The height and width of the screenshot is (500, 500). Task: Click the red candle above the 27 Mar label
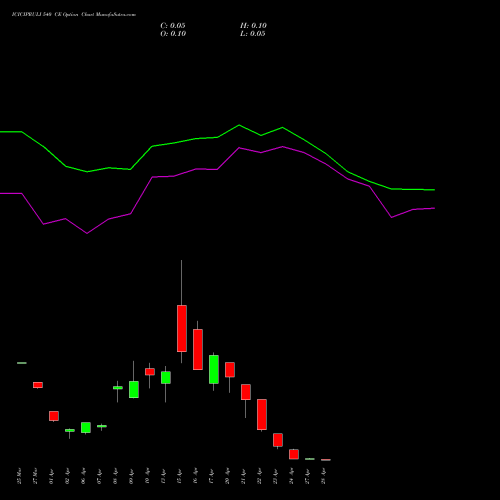pyautogui.click(x=38, y=385)
